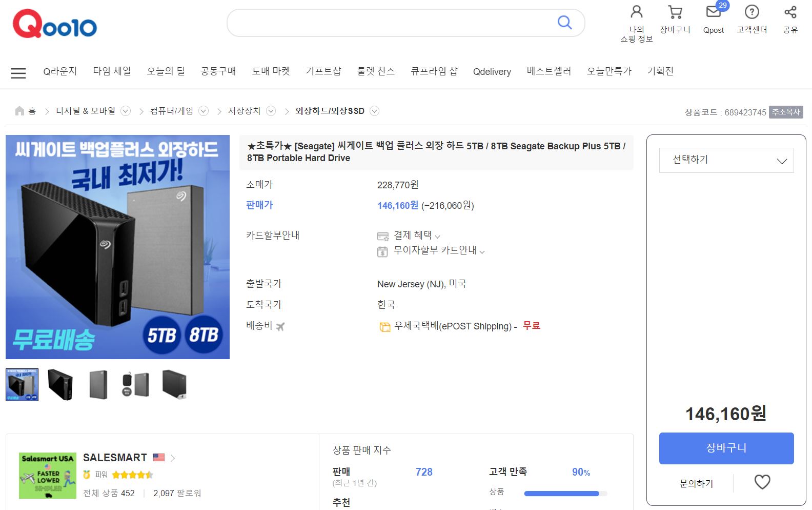This screenshot has height=510, width=812.
Task: Open 공동구매 menu
Action: tap(218, 71)
